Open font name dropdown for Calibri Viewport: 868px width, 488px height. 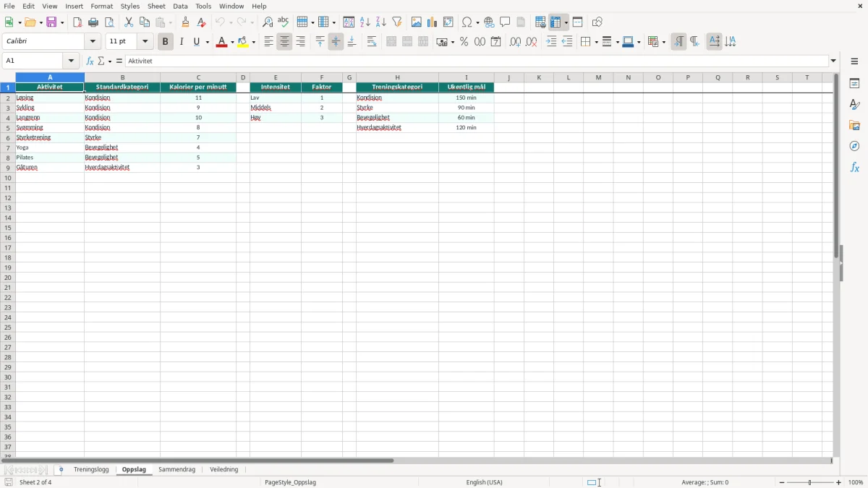93,42
